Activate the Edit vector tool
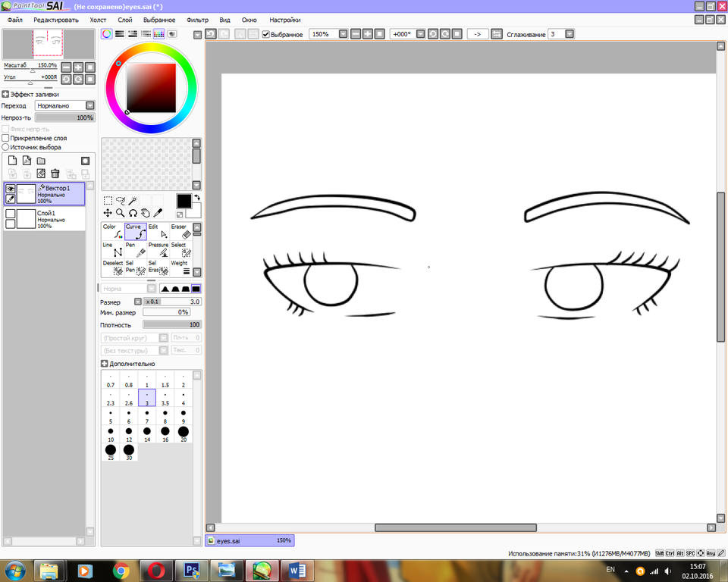Viewport: 728px width, 582px height. (x=158, y=231)
